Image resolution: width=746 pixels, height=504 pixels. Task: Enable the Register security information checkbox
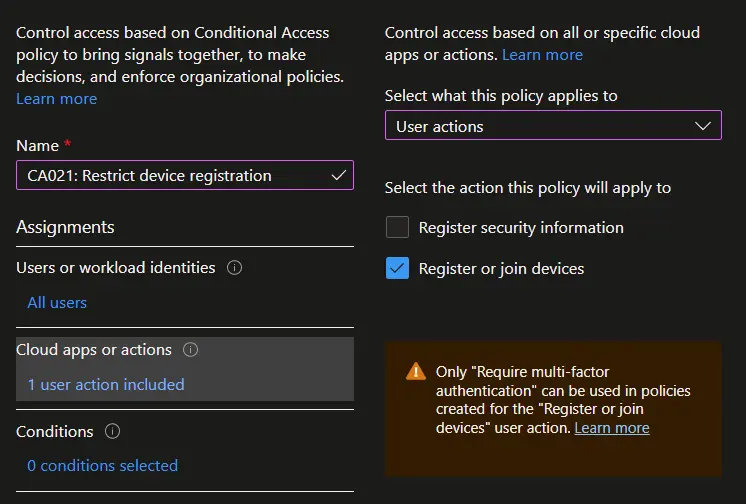[x=397, y=227]
